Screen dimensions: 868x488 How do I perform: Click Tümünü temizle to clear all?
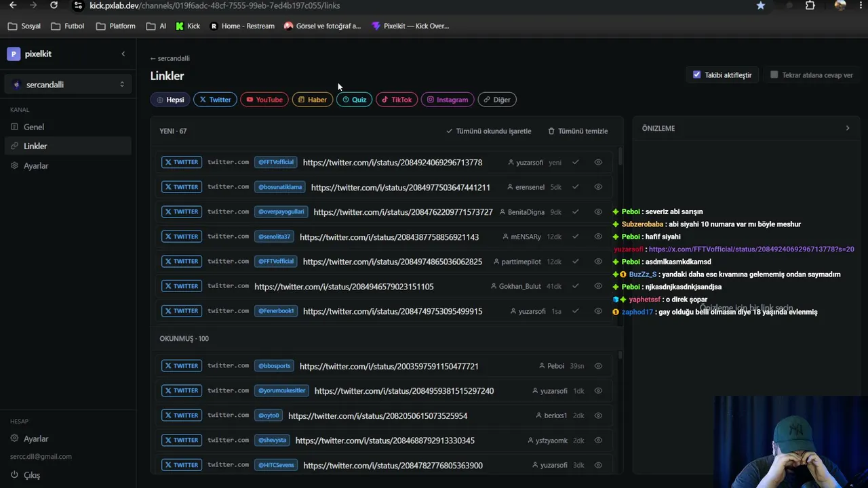[x=578, y=131]
